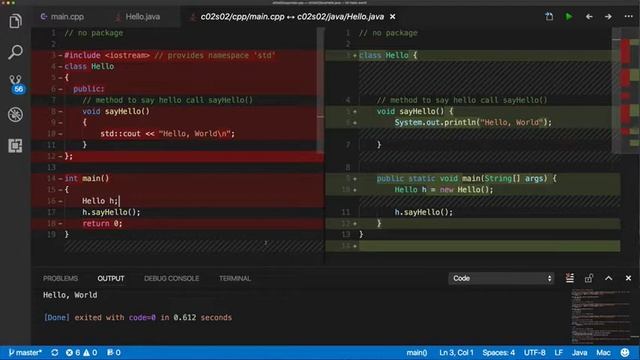Click 'System.out.println' line in right editor
The image size is (640, 360).
(473, 122)
